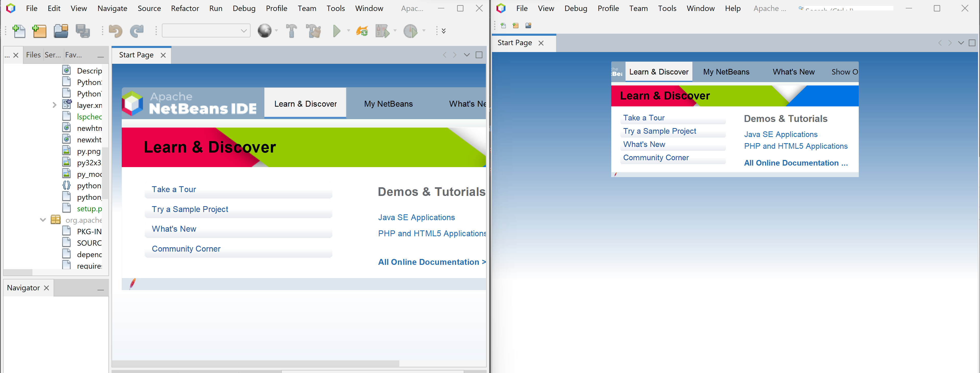The height and width of the screenshot is (373, 980).
Task: Select lspchec file in project tree
Action: 89,116
